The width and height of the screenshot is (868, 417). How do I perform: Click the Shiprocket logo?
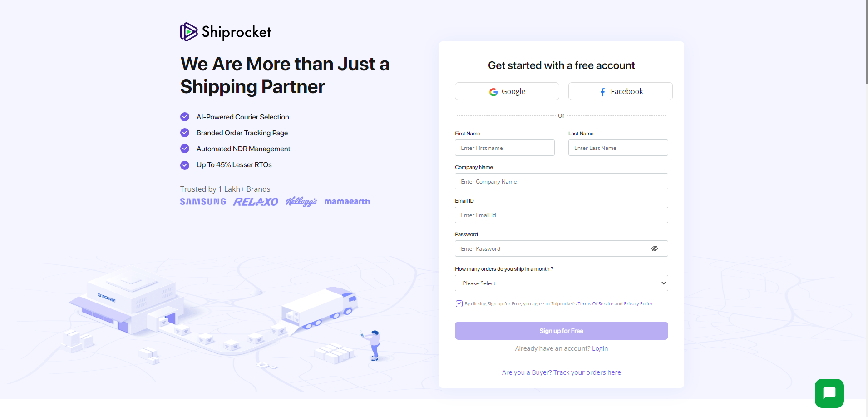tap(225, 31)
